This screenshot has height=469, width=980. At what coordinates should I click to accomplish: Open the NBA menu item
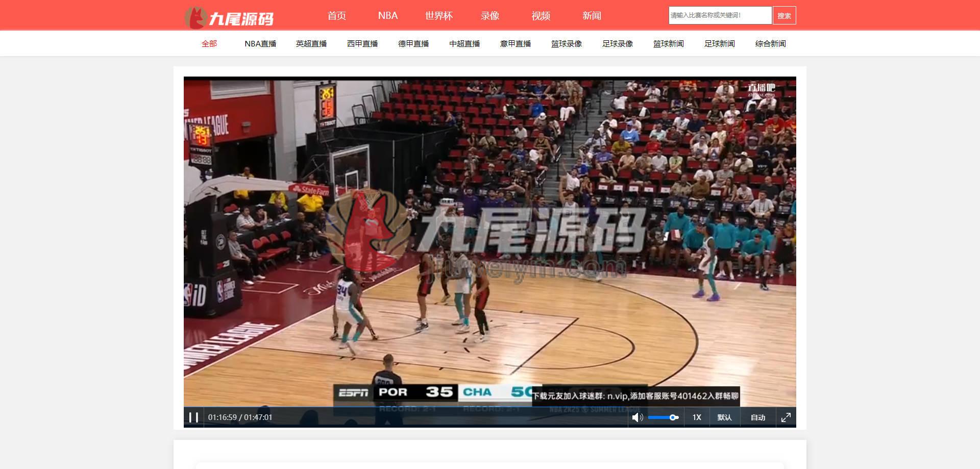click(x=388, y=16)
